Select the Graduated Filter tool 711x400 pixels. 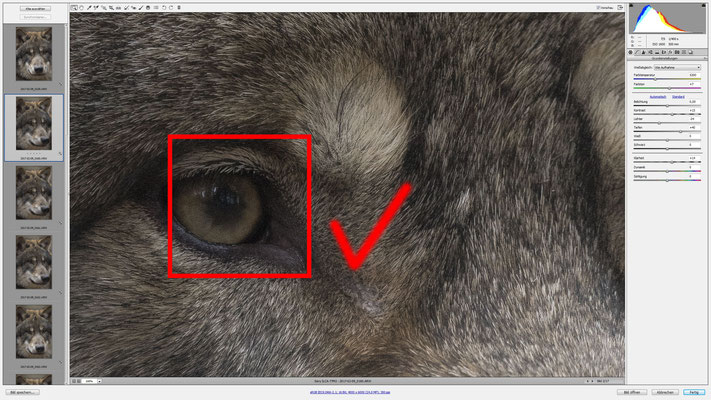tap(148, 8)
